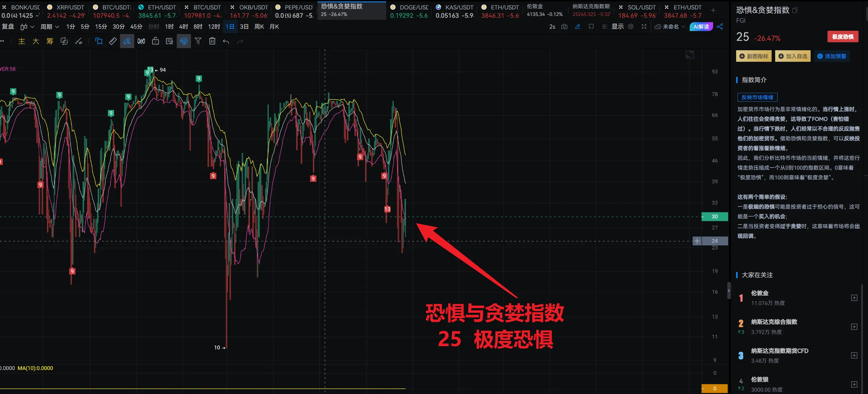Click the crosshair plus on price axis
The image size is (868, 394).
click(x=697, y=241)
